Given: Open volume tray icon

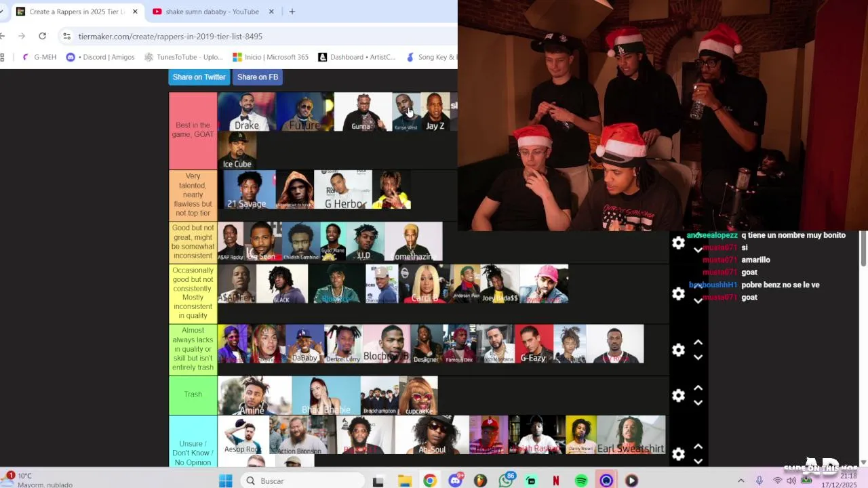Looking at the screenshot, I should point(791,481).
